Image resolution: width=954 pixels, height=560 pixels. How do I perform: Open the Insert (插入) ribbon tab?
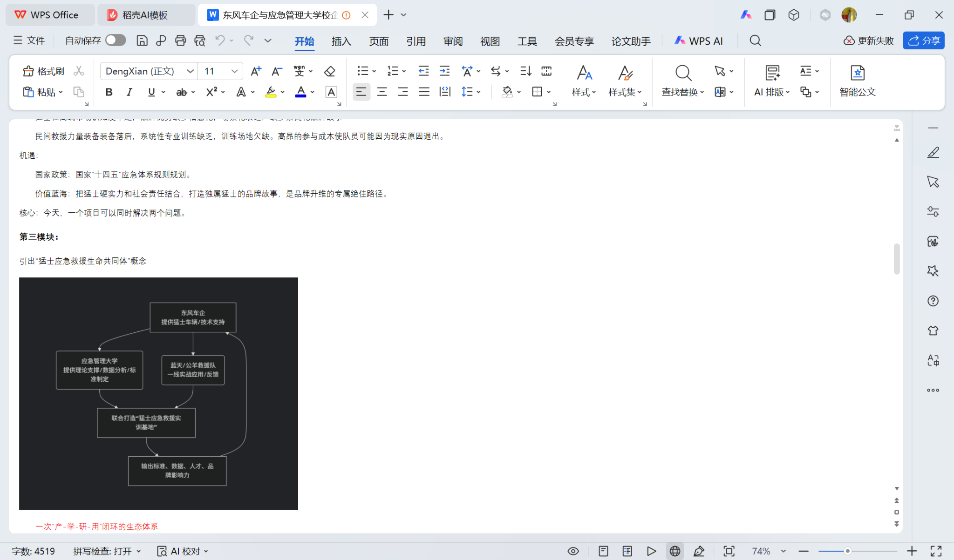[341, 41]
